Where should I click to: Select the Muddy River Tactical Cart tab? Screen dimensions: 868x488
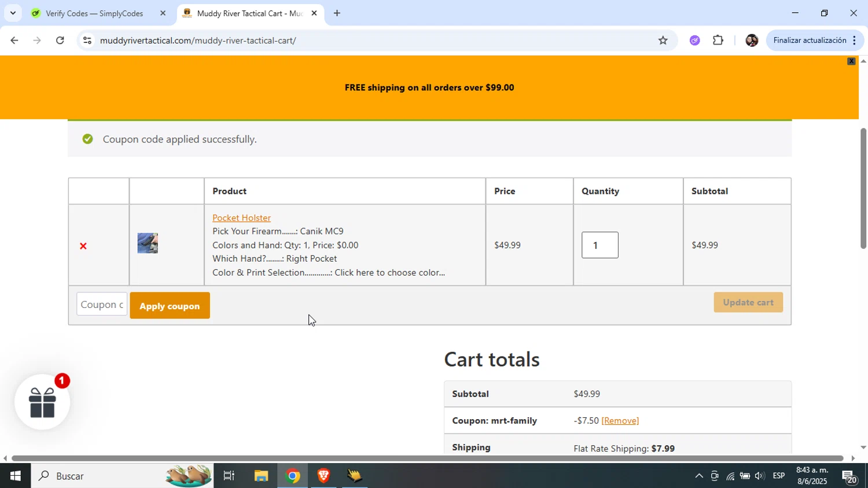[x=249, y=13]
